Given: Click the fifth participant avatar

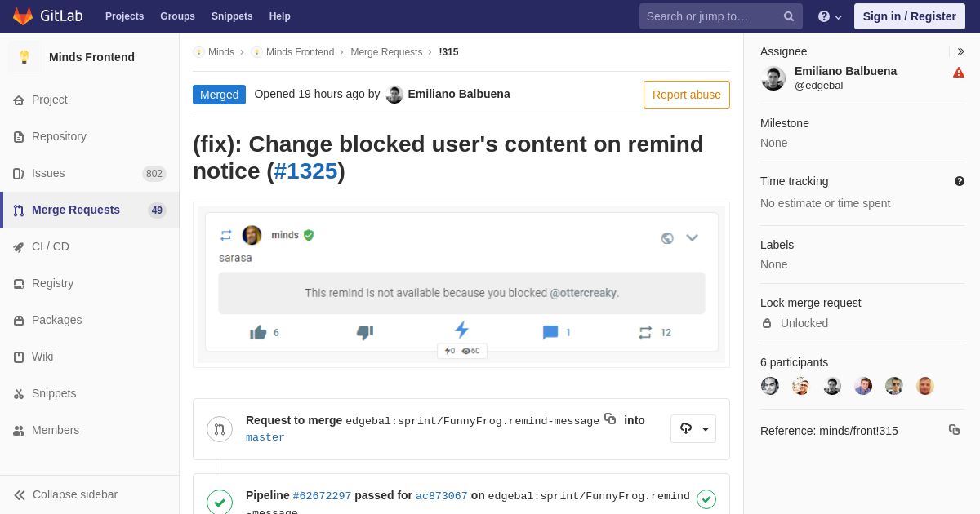Looking at the screenshot, I should click(x=894, y=386).
